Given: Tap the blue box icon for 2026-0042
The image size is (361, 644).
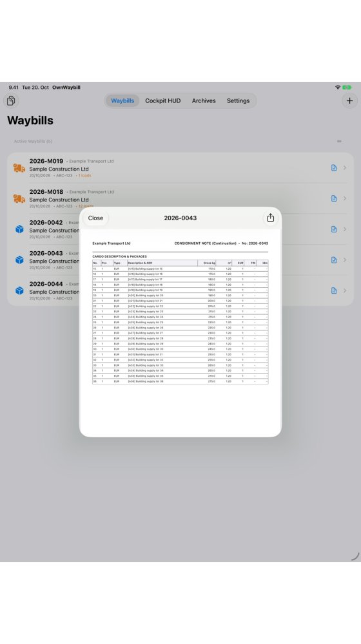Looking at the screenshot, I should pyautogui.click(x=19, y=229).
